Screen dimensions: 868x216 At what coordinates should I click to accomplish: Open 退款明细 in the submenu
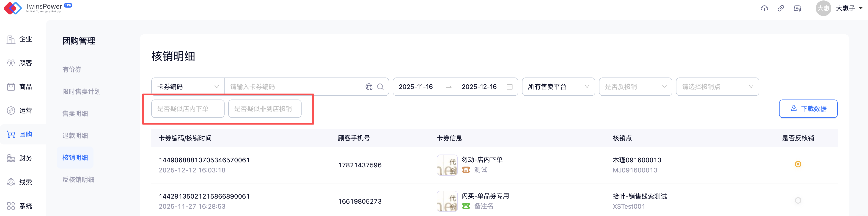coord(75,136)
